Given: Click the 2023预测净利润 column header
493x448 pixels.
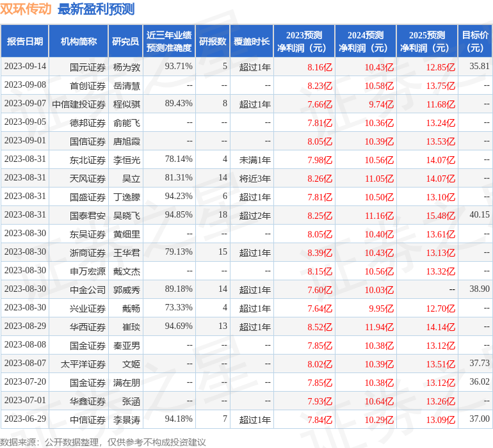Looking at the screenshot, I should pyautogui.click(x=304, y=41).
